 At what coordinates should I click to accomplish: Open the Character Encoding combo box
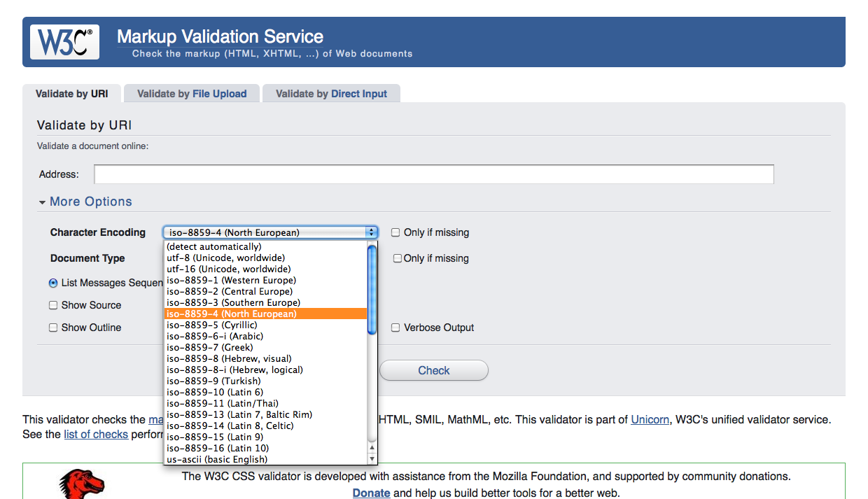pos(271,232)
